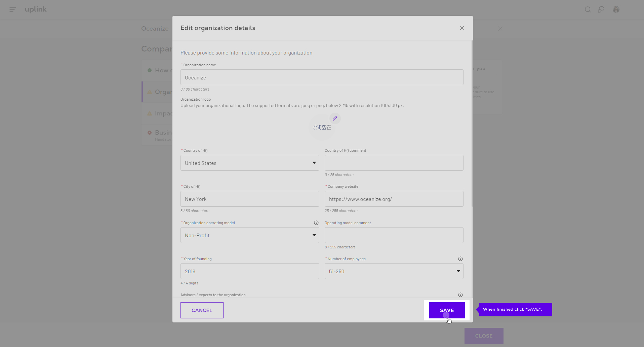Click the Organization name input field
Viewport: 644px width, 347px height.
tap(322, 77)
